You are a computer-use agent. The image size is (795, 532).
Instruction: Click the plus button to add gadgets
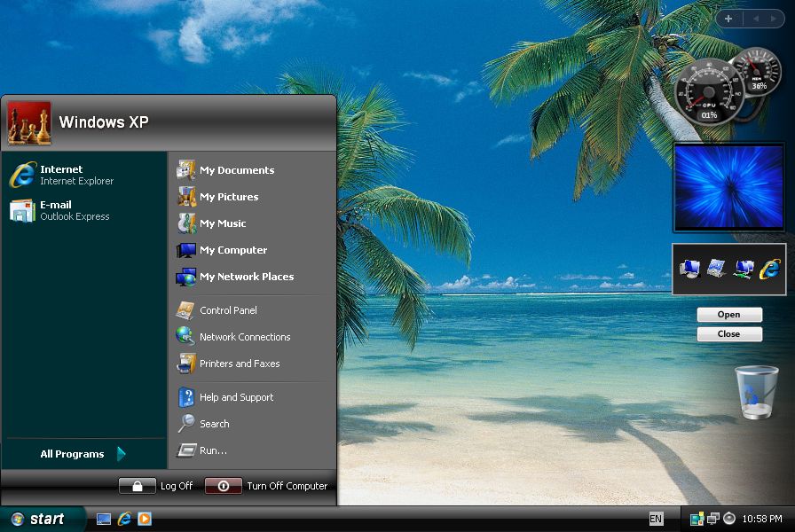728,19
